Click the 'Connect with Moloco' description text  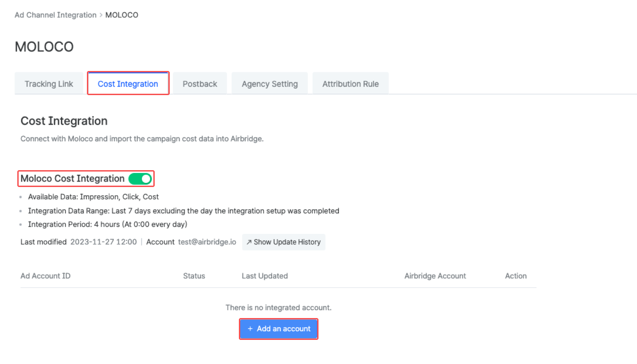click(x=142, y=139)
